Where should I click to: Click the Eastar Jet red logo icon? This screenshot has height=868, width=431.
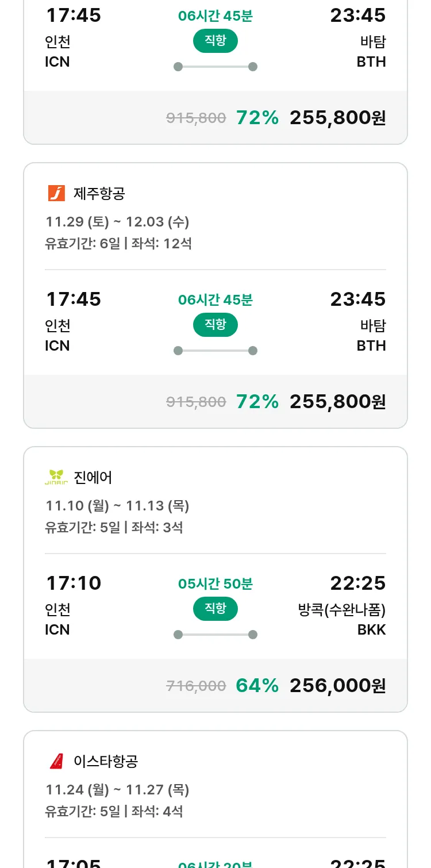[56, 761]
